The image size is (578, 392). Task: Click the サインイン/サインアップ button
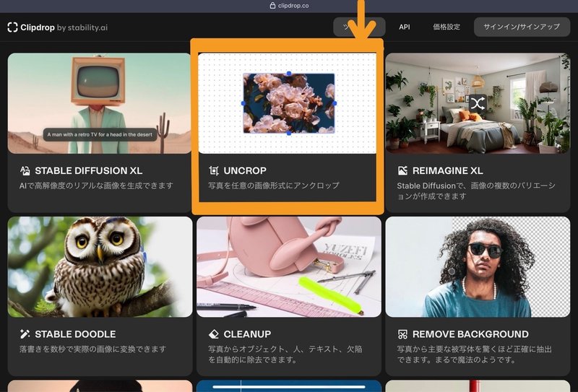(x=522, y=27)
